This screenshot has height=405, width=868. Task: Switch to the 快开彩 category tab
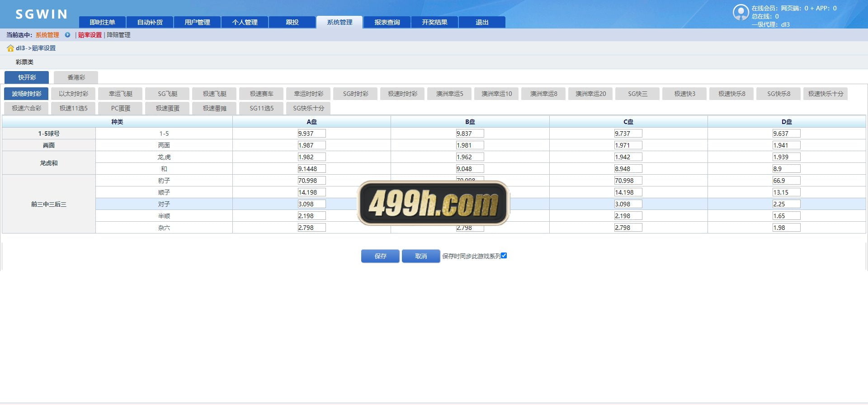click(27, 77)
